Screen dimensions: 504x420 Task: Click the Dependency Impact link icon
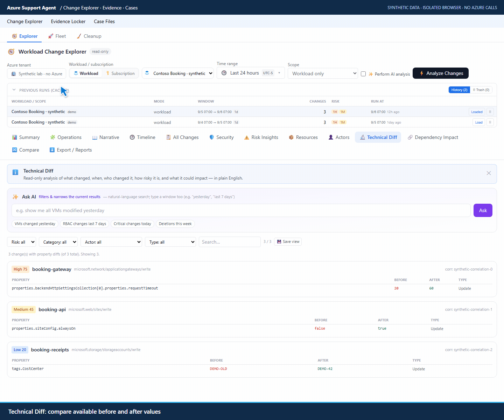coord(410,137)
